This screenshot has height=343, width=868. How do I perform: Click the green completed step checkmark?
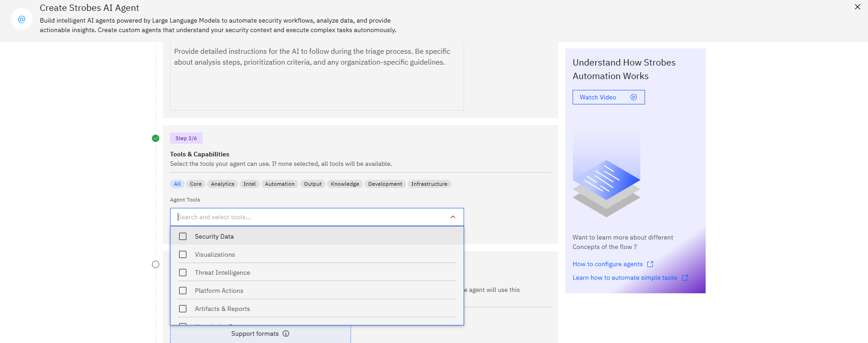click(x=156, y=138)
